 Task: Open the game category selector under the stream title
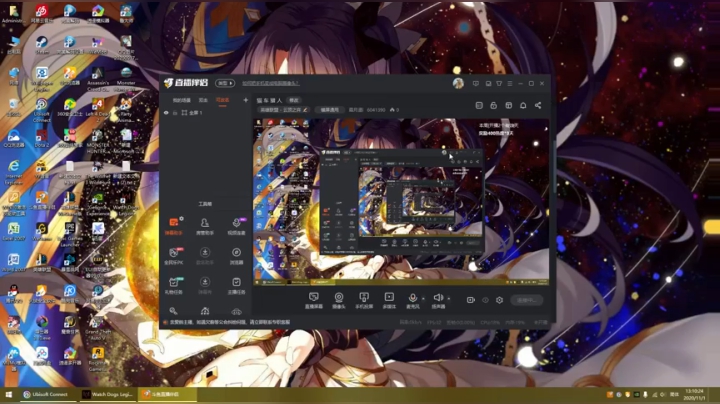point(284,110)
